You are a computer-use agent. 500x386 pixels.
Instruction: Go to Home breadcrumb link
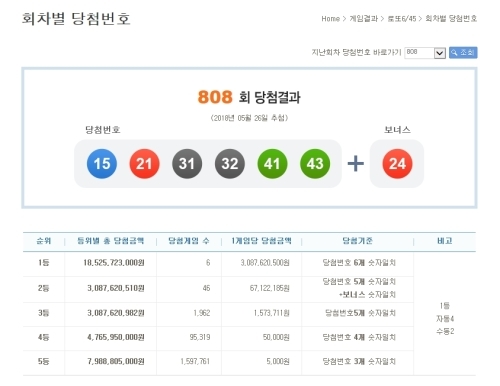pyautogui.click(x=331, y=19)
